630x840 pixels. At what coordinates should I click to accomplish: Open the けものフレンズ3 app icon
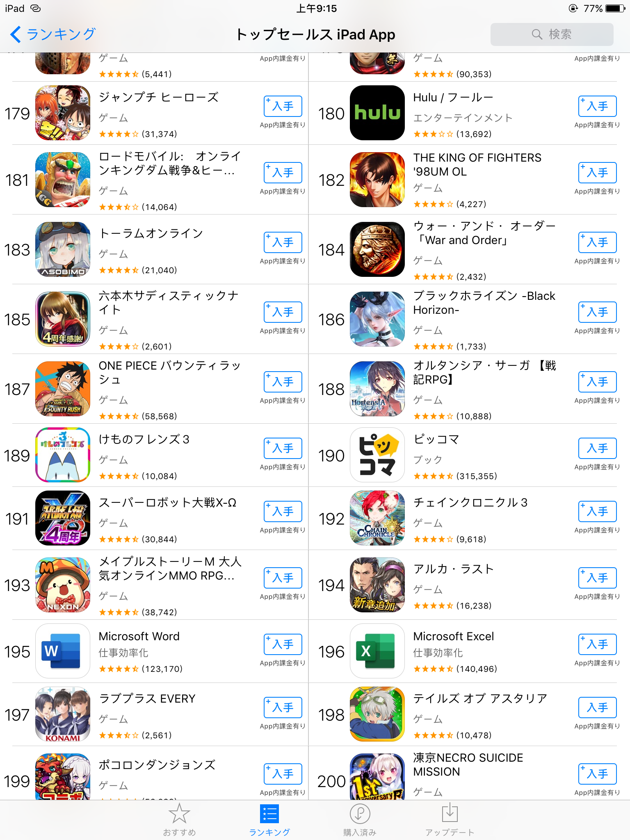(63, 455)
